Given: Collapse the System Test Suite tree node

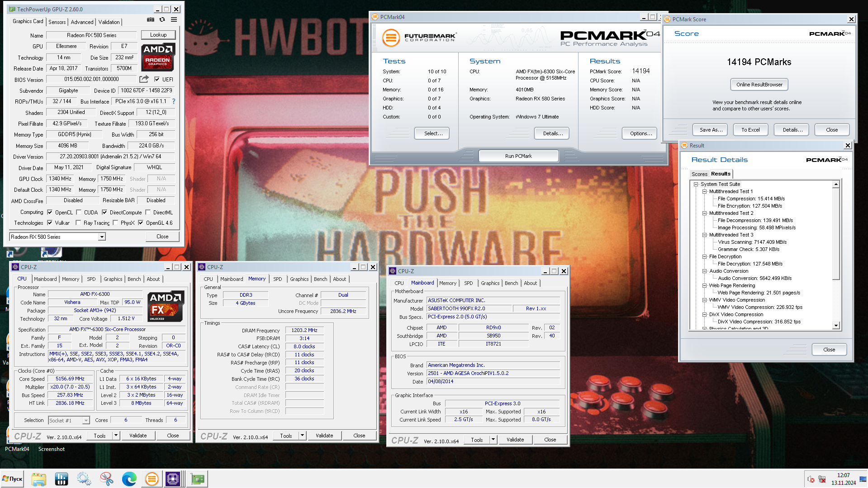Looking at the screenshot, I should pos(696,184).
